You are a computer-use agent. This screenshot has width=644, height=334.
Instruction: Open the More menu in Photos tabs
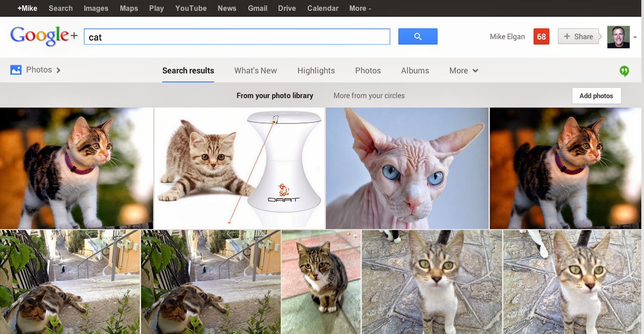tap(463, 71)
